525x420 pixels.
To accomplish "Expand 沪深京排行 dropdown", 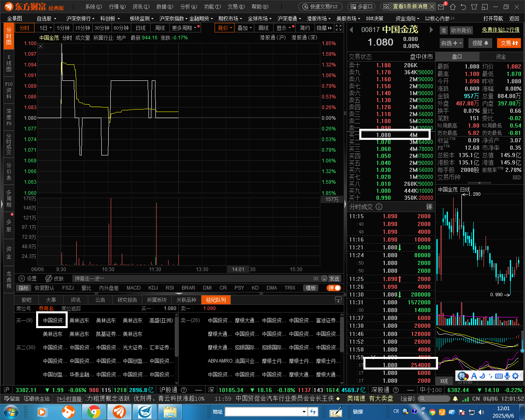I will [x=80, y=18].
